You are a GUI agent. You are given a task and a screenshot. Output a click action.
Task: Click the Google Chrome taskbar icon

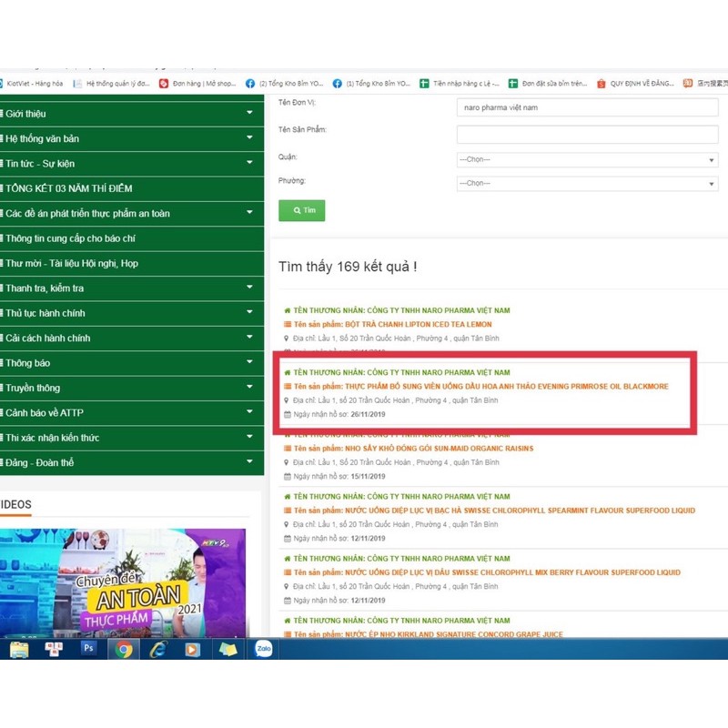click(124, 649)
